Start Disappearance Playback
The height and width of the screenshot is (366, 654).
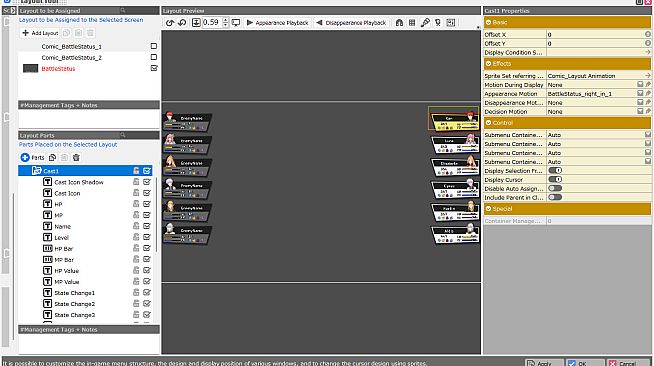click(x=351, y=23)
